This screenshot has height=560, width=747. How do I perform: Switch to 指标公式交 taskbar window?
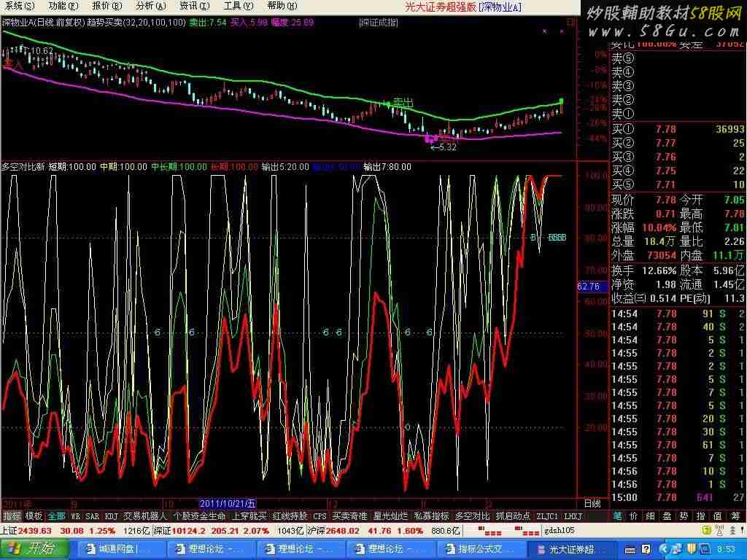pyautogui.click(x=481, y=550)
